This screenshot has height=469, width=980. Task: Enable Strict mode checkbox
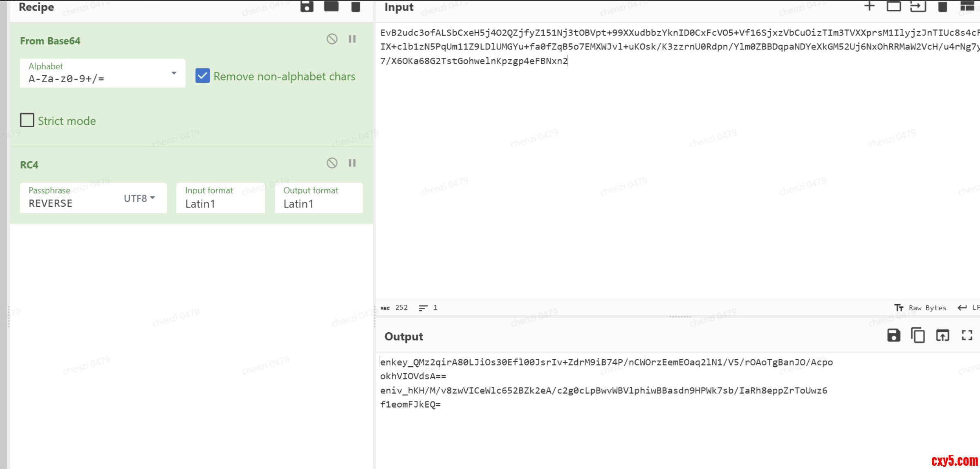[x=27, y=120]
